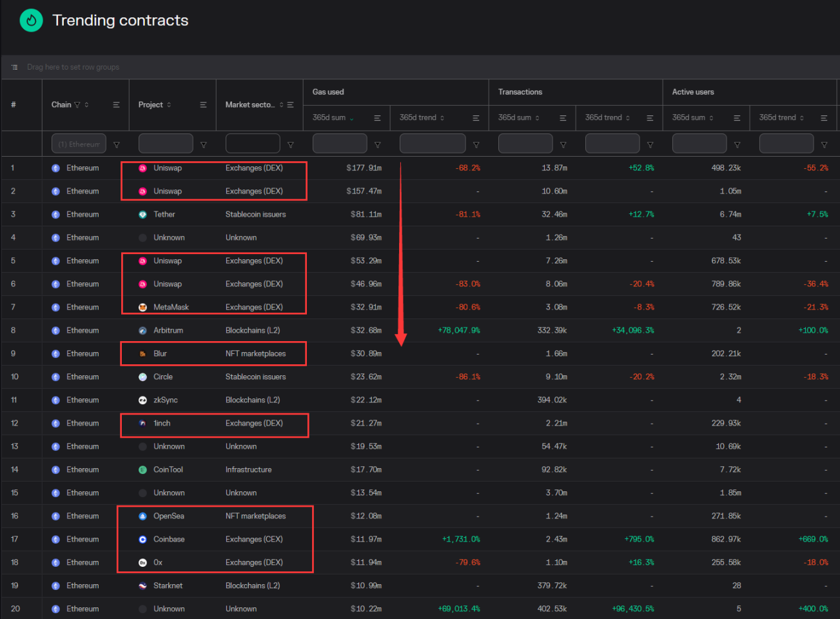Click the filter funnel next to Chain filter box
The width and height of the screenshot is (840, 619).
(x=117, y=144)
